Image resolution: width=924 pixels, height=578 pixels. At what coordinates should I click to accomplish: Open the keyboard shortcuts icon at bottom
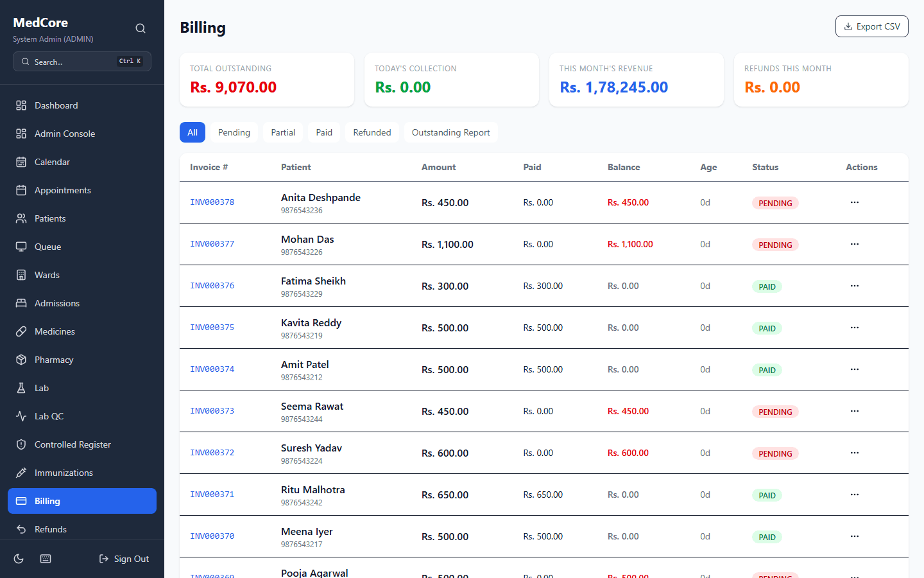(x=45, y=558)
